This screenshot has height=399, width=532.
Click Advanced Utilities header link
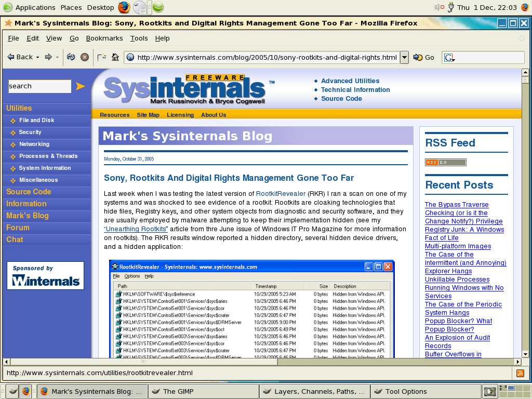(x=350, y=81)
